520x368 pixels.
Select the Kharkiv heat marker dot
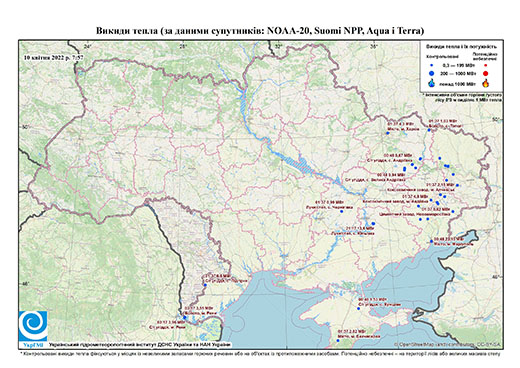(388, 133)
